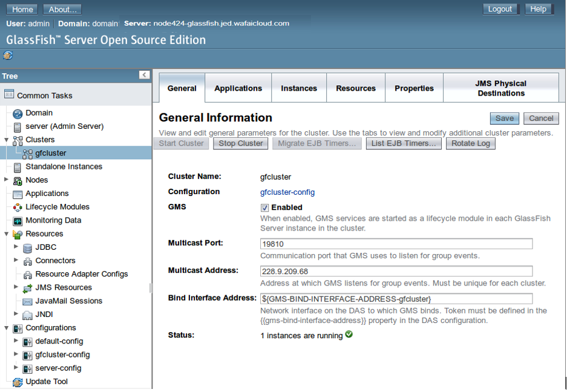Click the Cancel button
The image size is (567, 392).
click(541, 119)
